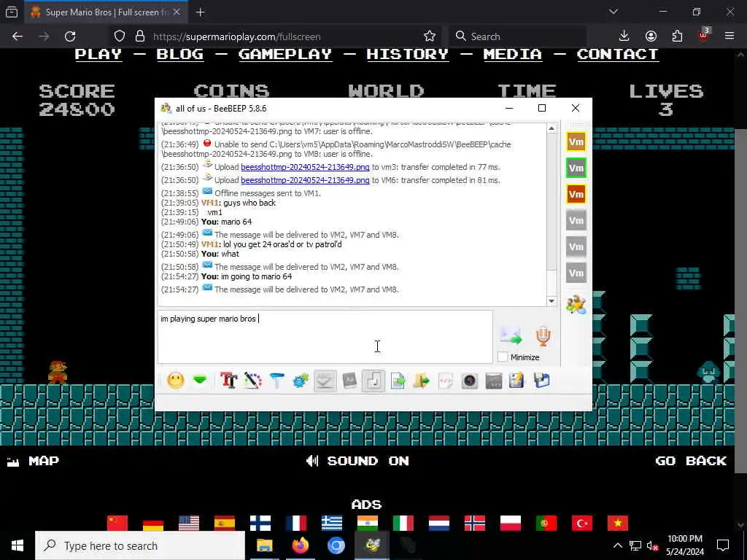
Task: Click the code snippet icon in chat toolbar
Action: pyautogui.click(x=446, y=381)
